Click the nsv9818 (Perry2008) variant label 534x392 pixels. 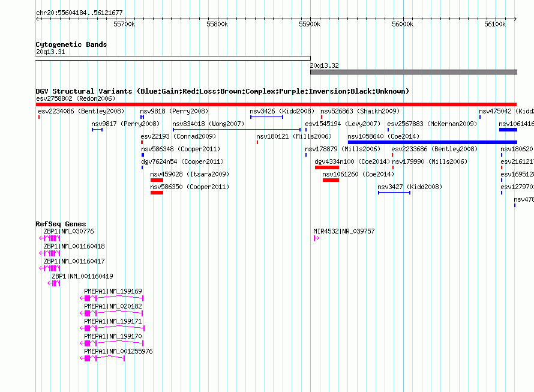(x=174, y=111)
